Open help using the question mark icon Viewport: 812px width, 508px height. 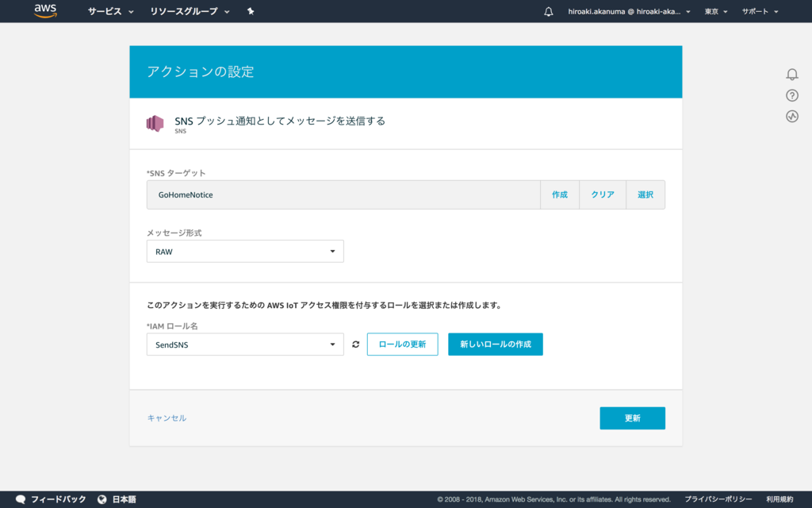(x=791, y=97)
